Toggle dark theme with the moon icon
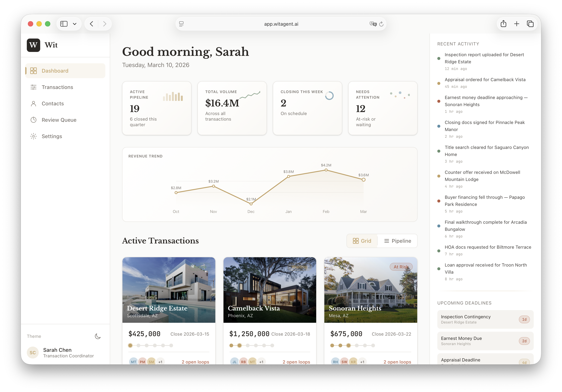Viewport: 562px width, 392px height. (98, 336)
